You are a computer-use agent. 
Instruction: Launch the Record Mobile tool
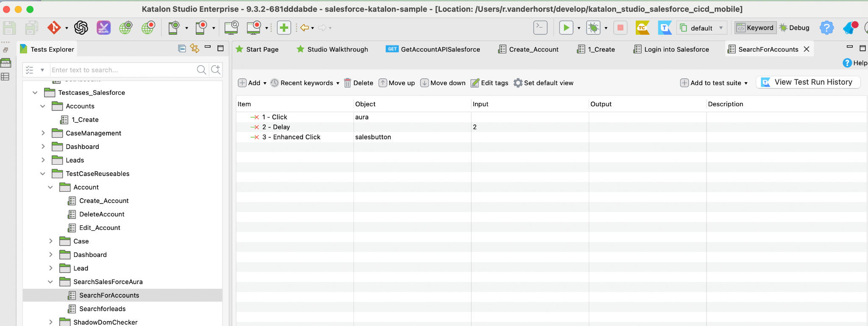pos(201,28)
